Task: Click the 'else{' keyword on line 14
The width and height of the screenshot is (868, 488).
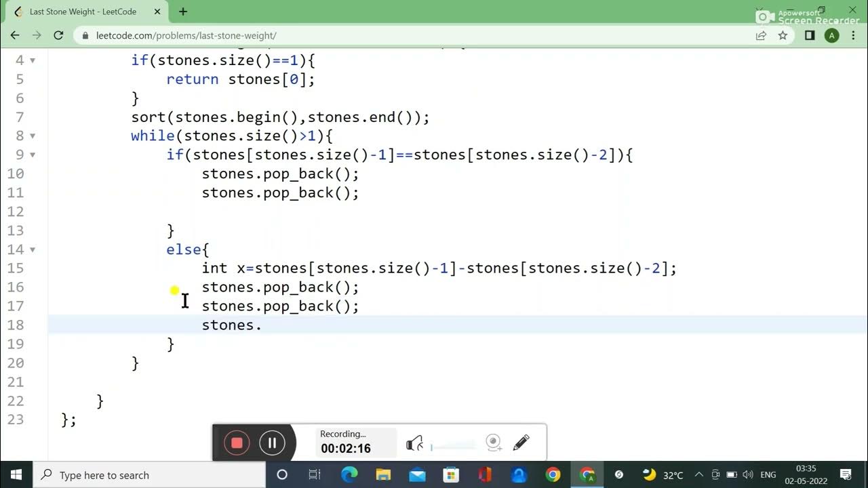Action: 188,249
